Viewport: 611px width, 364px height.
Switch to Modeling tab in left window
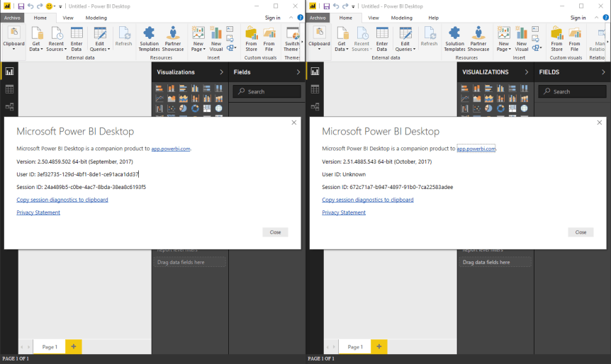click(x=96, y=18)
